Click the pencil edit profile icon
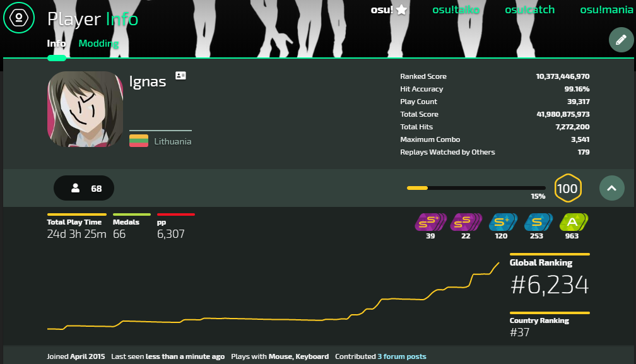This screenshot has height=364, width=636. (621, 40)
